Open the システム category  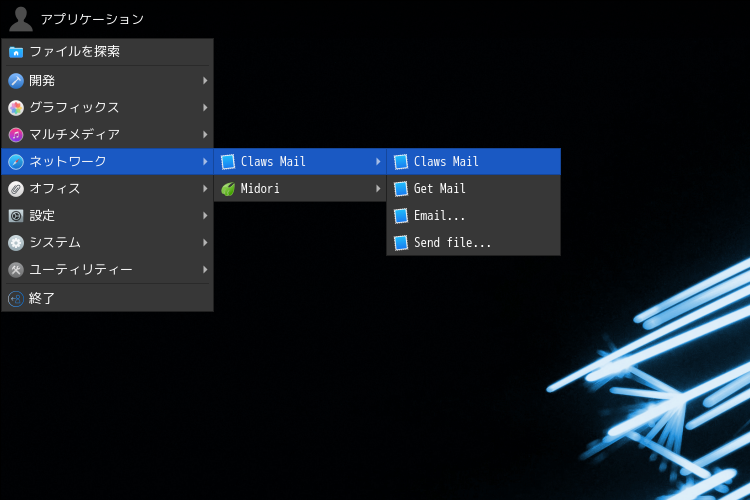[x=108, y=243]
